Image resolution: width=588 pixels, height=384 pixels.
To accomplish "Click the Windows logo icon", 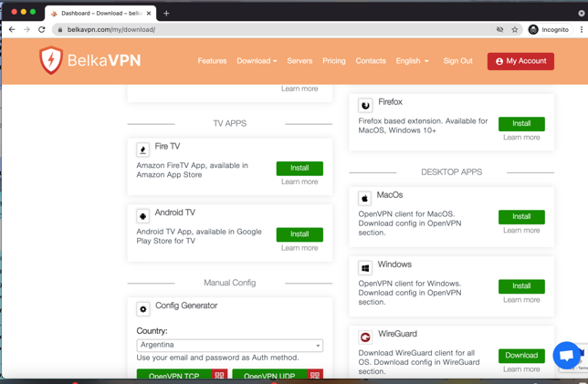I will pos(365,268).
